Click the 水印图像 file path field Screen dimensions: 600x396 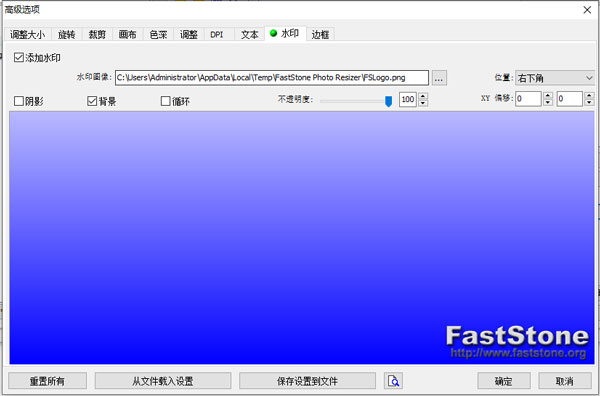272,78
